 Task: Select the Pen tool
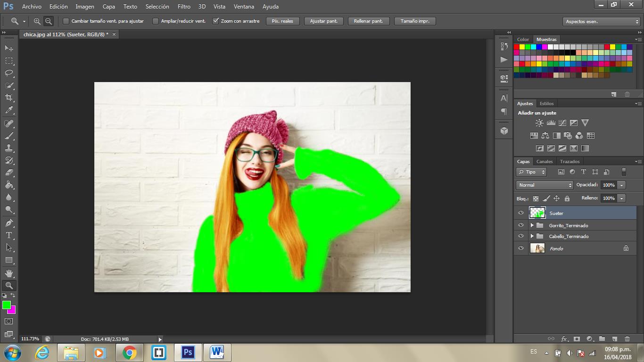[9, 223]
